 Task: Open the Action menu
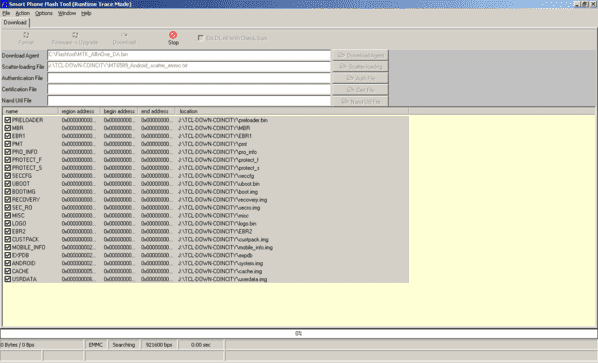coord(23,13)
